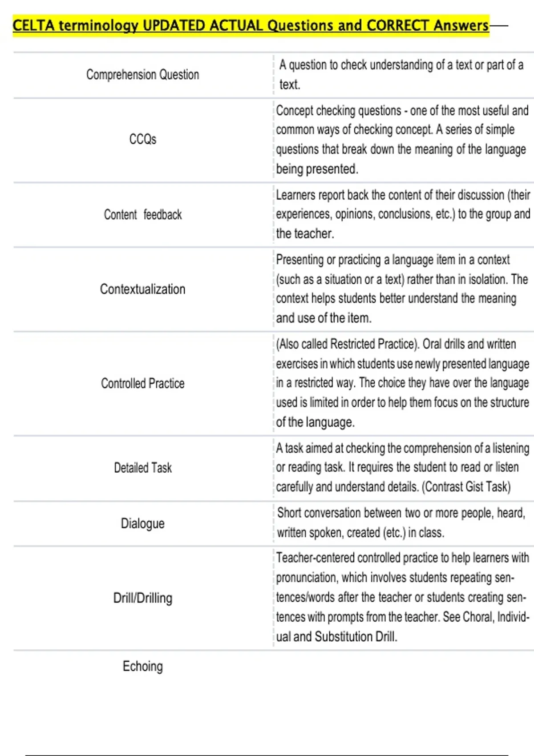Select the Dialogue definition text

click(x=400, y=523)
